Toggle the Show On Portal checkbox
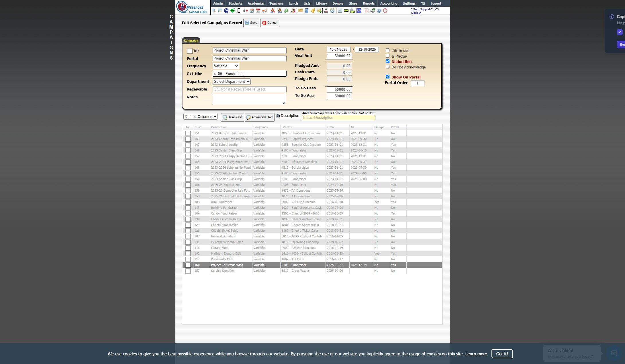Image resolution: width=625 pixels, height=364 pixels. 387,77
